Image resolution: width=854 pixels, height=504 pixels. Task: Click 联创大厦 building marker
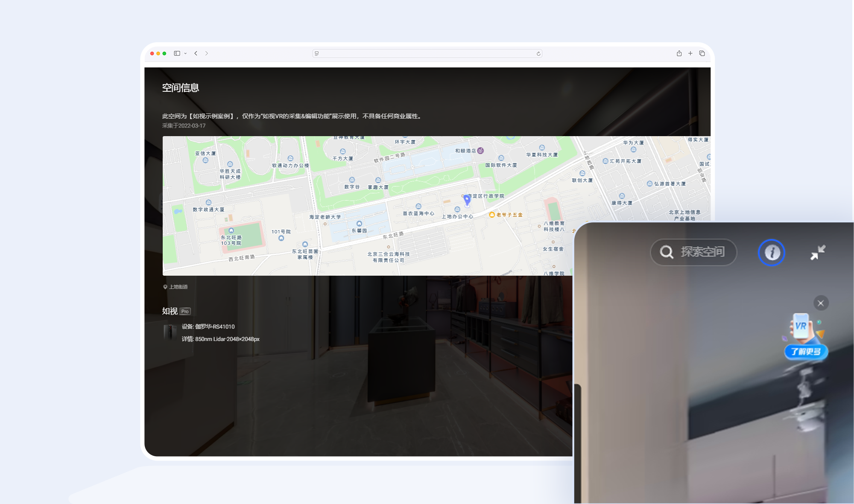pyautogui.click(x=582, y=173)
